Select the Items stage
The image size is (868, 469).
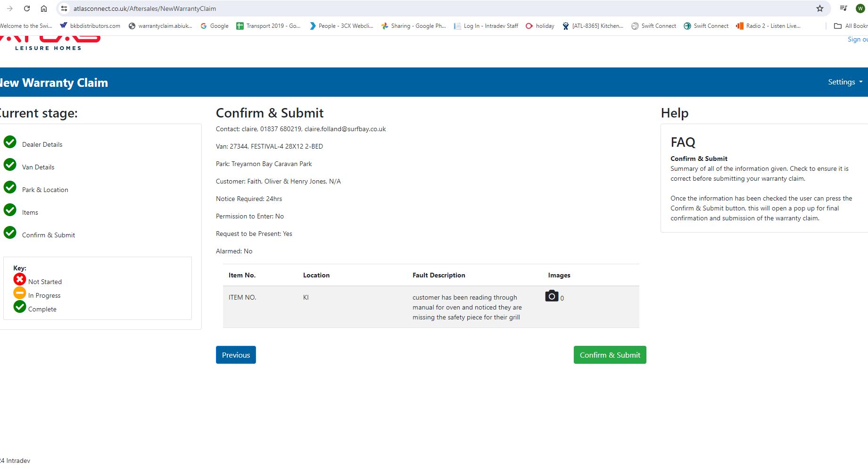(x=30, y=212)
